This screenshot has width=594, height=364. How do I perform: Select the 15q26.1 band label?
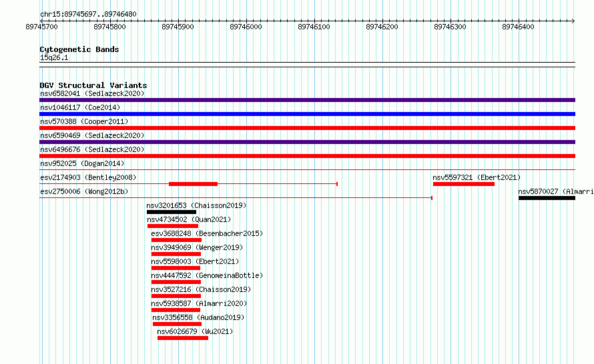pos(54,57)
